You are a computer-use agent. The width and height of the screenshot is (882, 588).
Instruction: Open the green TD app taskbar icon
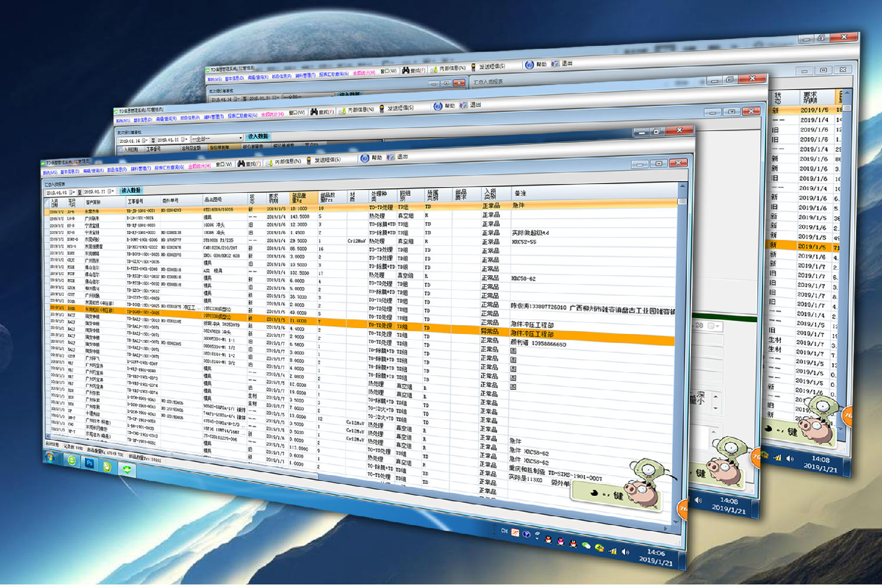pyautogui.click(x=126, y=469)
